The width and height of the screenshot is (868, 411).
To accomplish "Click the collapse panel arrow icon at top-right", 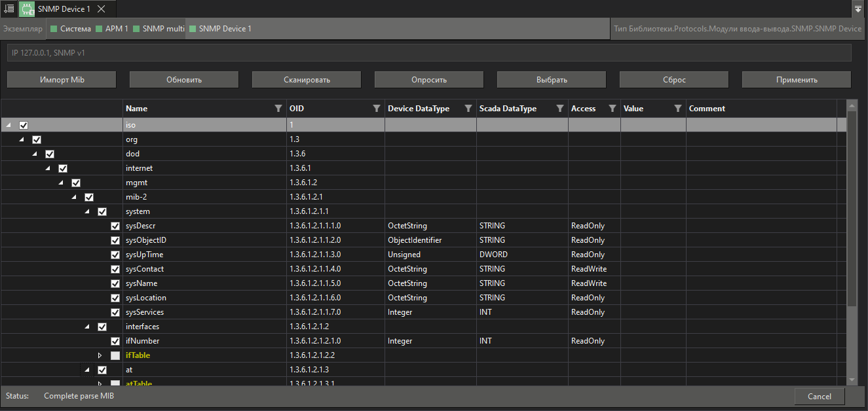I will pos(858,9).
